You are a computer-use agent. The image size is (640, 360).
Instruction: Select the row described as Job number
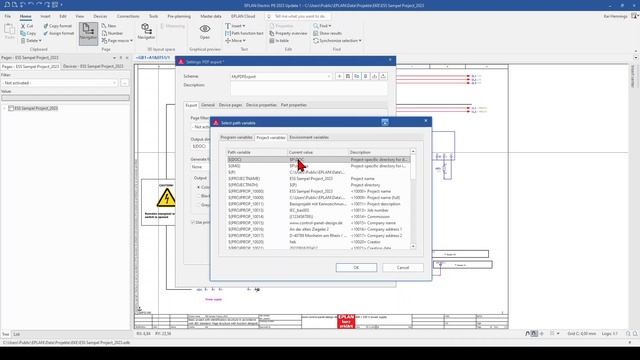(x=318, y=210)
